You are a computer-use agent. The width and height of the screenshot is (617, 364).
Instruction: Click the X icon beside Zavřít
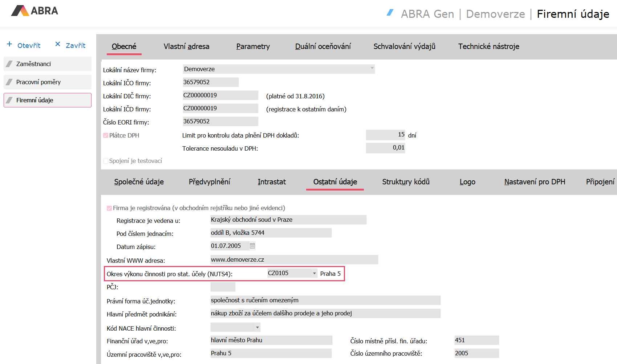58,44
